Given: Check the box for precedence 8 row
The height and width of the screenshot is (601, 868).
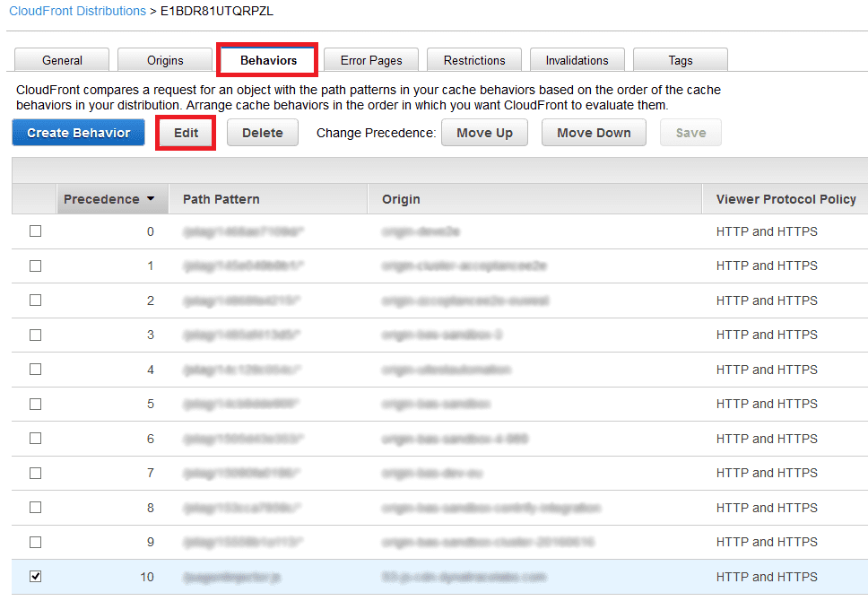Looking at the screenshot, I should click(x=36, y=508).
